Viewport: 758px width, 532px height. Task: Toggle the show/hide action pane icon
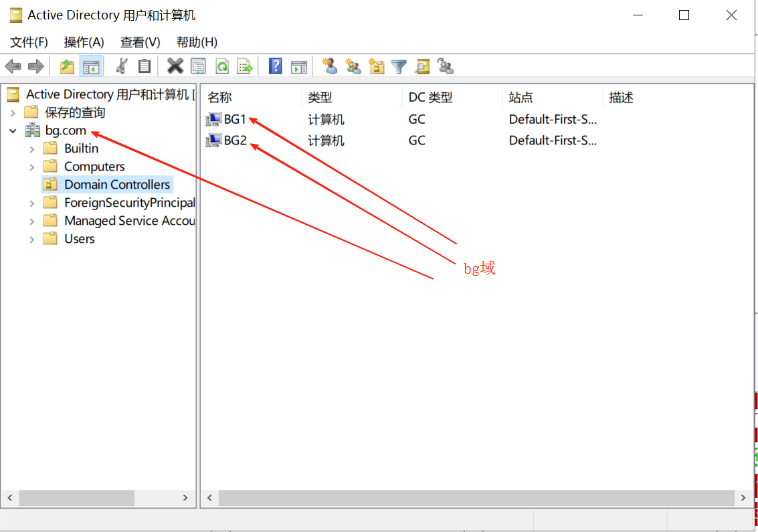click(299, 66)
